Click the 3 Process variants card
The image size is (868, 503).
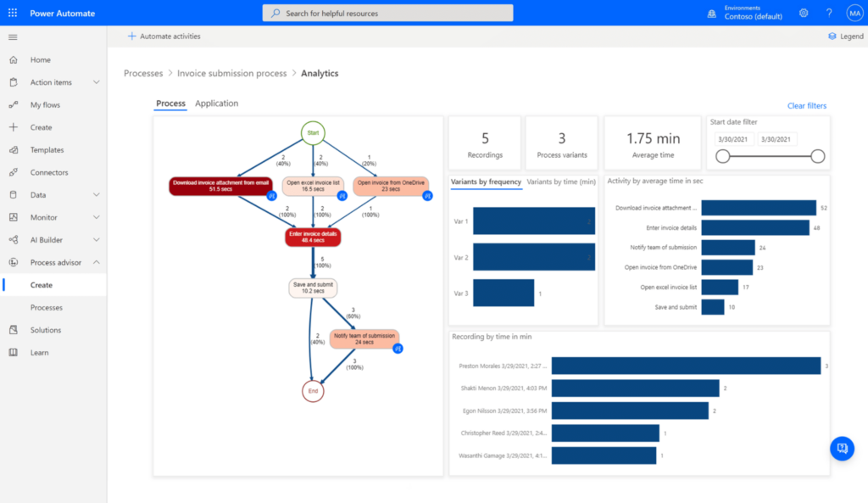point(562,143)
